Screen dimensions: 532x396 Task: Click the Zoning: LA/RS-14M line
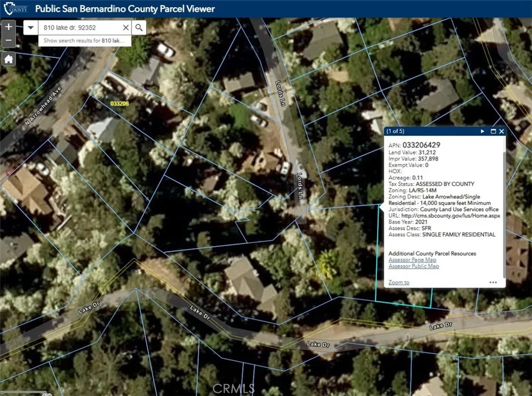pyautogui.click(x=412, y=190)
